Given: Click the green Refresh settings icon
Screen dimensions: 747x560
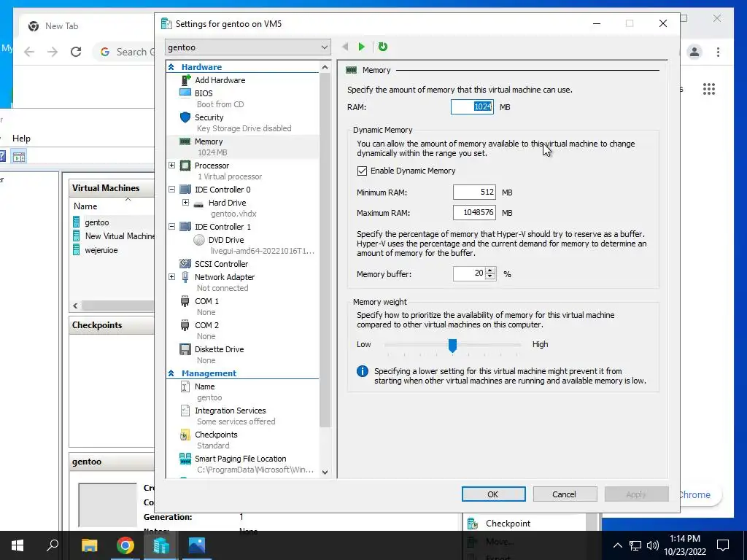Looking at the screenshot, I should coord(382,47).
